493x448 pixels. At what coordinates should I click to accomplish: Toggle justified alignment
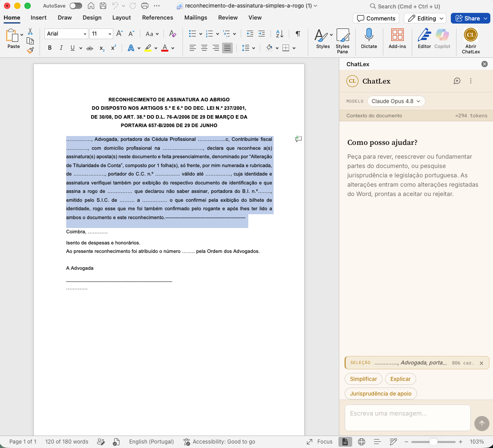pos(227,48)
